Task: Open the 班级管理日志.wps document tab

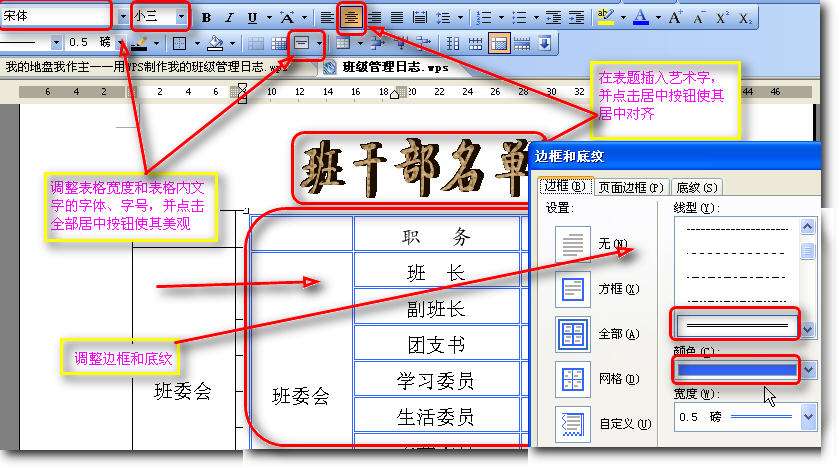Action: pyautogui.click(x=383, y=67)
